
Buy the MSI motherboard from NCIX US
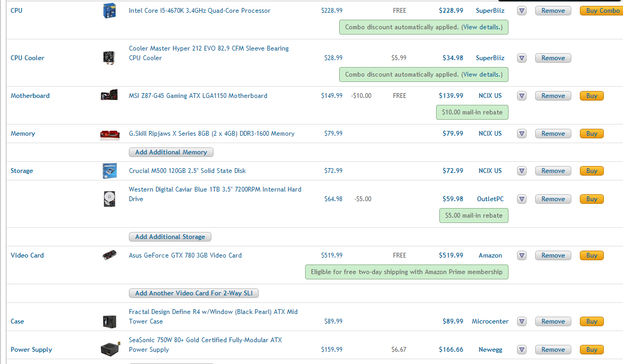coord(592,96)
